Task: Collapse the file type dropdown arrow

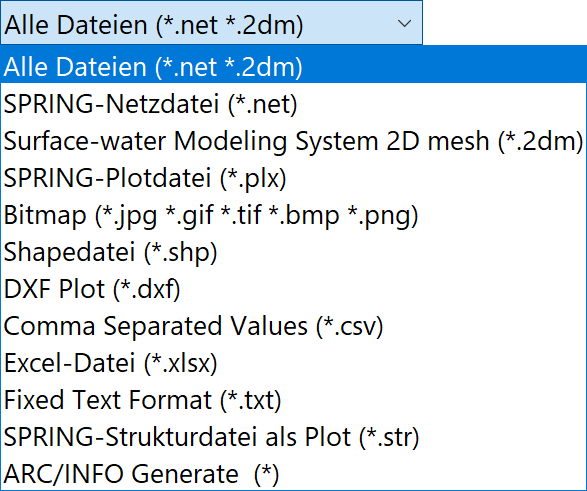Action: click(404, 24)
